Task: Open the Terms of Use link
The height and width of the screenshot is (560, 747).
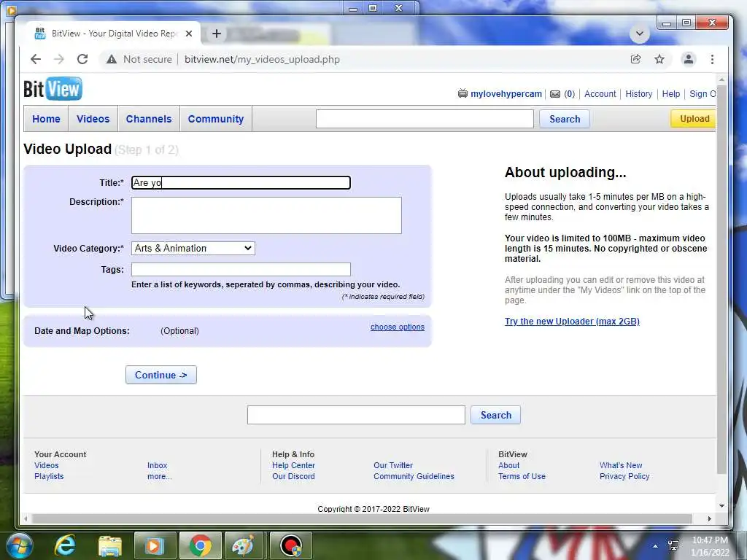Action: pyautogui.click(x=522, y=476)
